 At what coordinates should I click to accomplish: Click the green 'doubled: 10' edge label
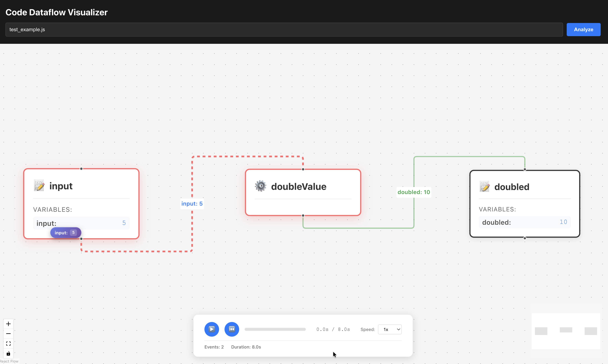pyautogui.click(x=414, y=192)
